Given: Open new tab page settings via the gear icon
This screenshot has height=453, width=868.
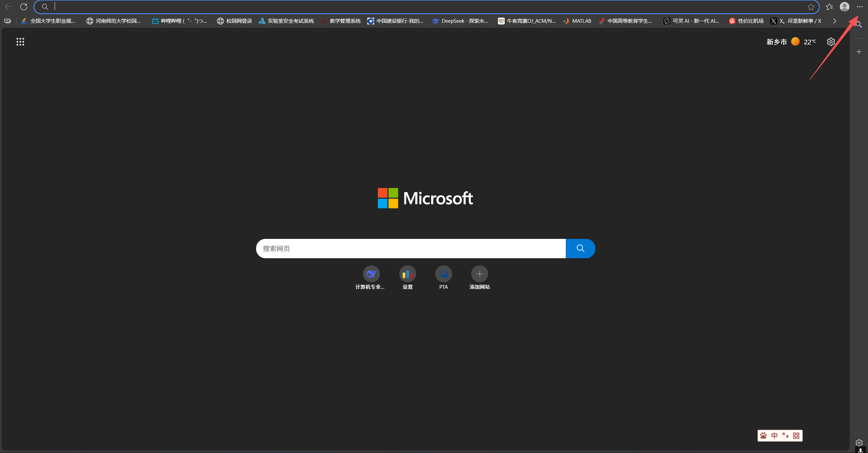Looking at the screenshot, I should (x=831, y=42).
